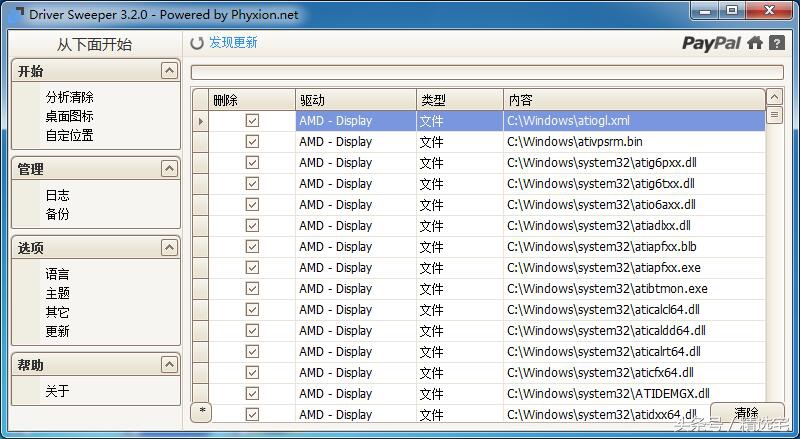Open 主题 option
The width and height of the screenshot is (800, 439).
pos(57,293)
